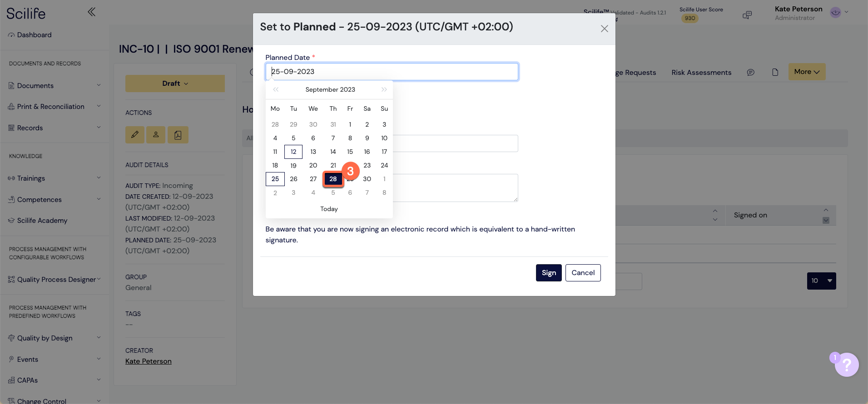Image resolution: width=868 pixels, height=404 pixels.
Task: Click the Planned Date input field
Action: pyautogui.click(x=392, y=72)
